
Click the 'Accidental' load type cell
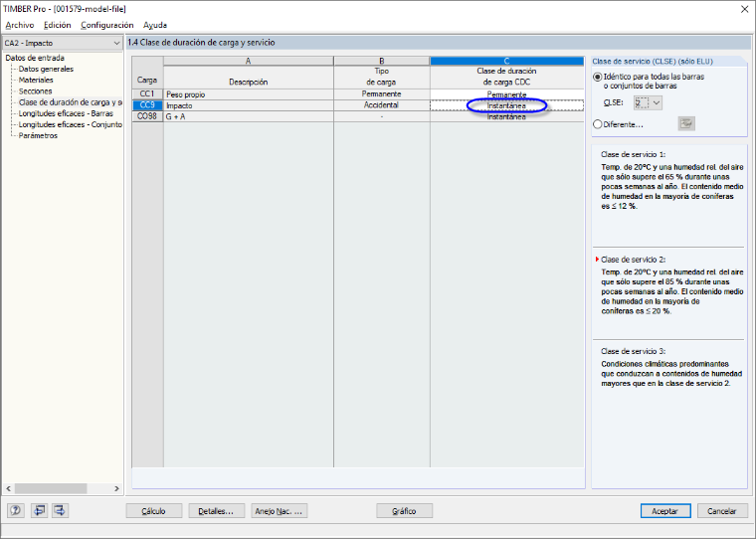point(381,105)
